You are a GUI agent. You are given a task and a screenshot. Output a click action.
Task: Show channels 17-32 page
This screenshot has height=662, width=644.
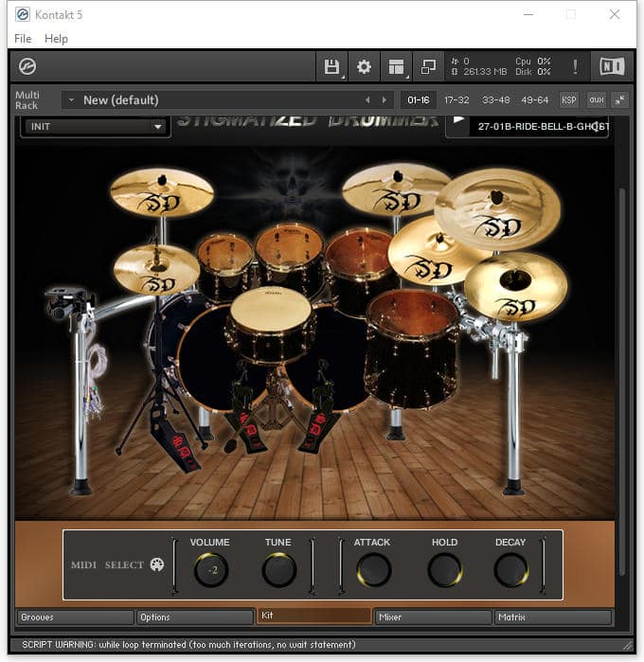(456, 100)
